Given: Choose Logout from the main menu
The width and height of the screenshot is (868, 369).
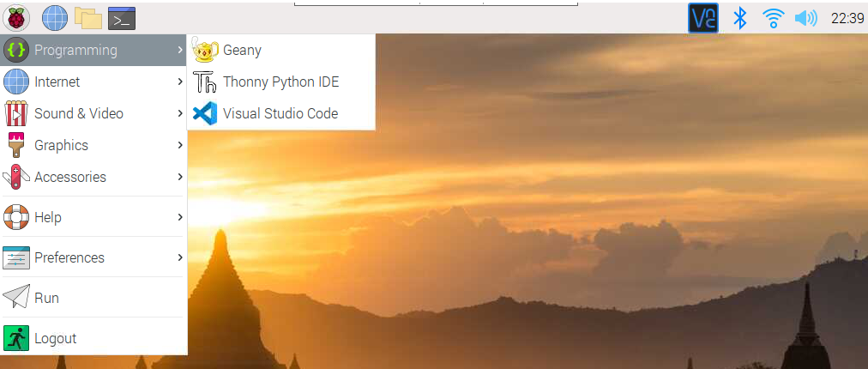Looking at the screenshot, I should tap(93, 338).
